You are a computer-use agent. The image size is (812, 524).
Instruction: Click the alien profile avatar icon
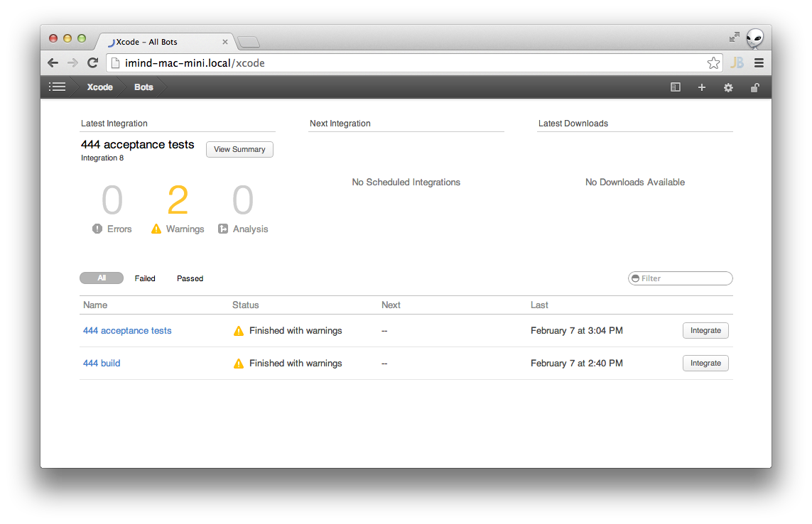click(755, 38)
